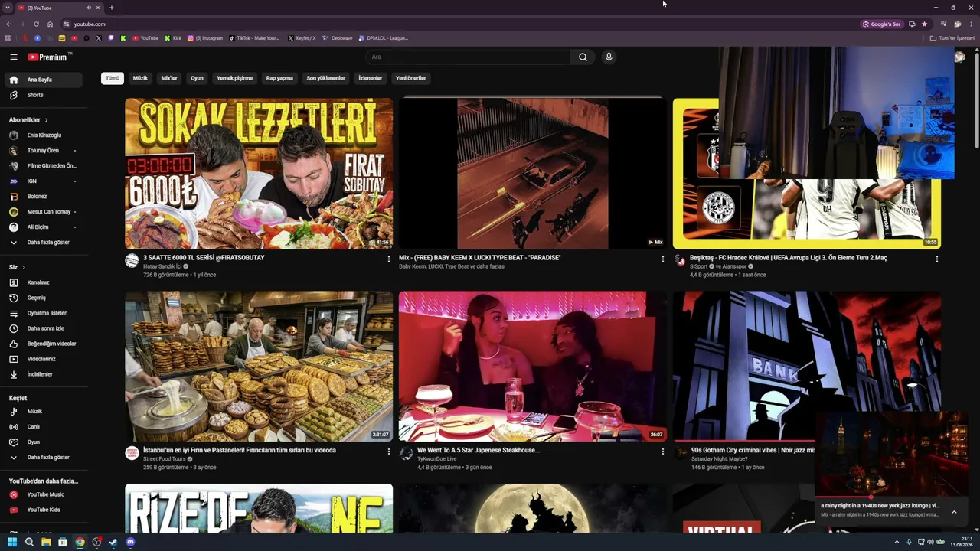The image size is (980, 551).
Task: Open Oyun under Keşfet
Action: (43, 442)
